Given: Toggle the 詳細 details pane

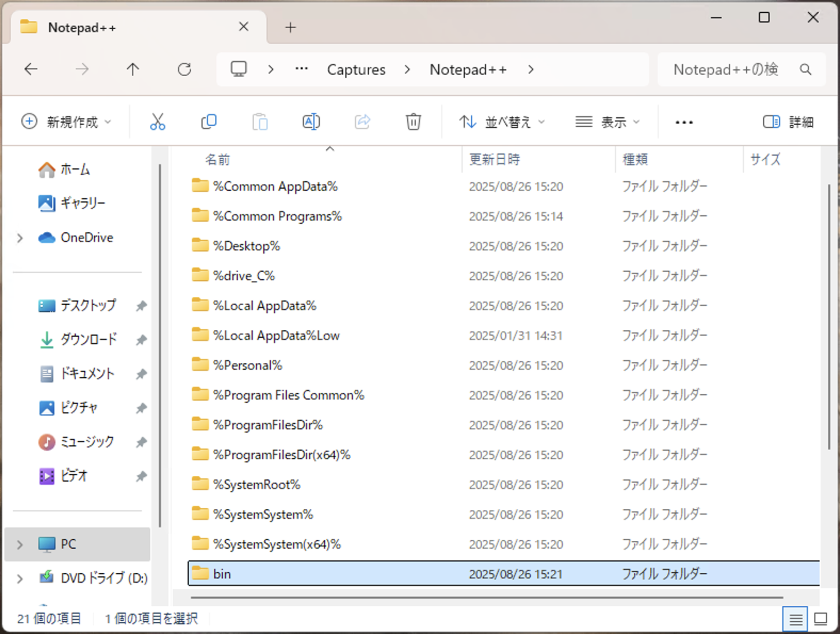Looking at the screenshot, I should 788,122.
